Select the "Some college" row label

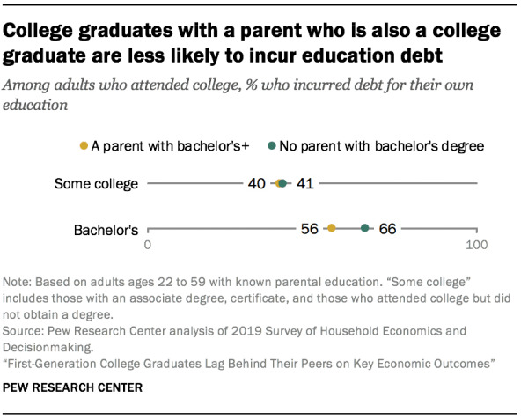click(97, 183)
